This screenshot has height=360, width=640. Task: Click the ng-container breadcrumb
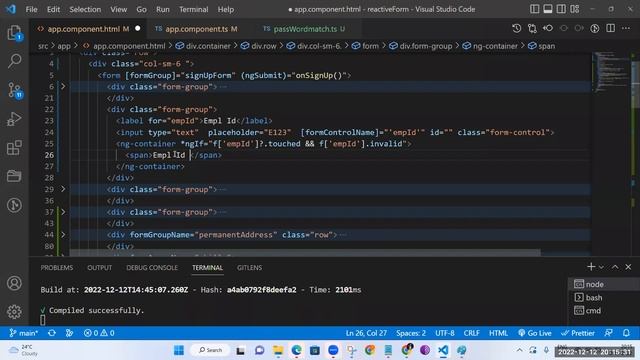coord(490,46)
